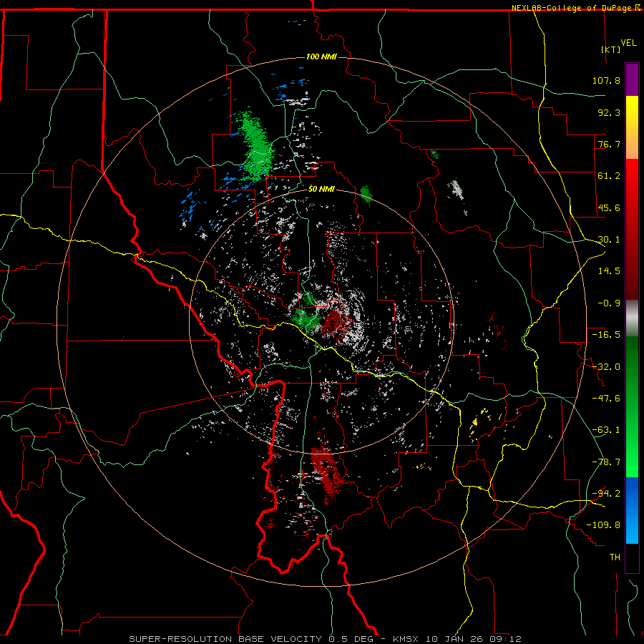Image resolution: width=644 pixels, height=644 pixels.
Task: Click the 50 NMI range ring label
Action: [x=321, y=189]
